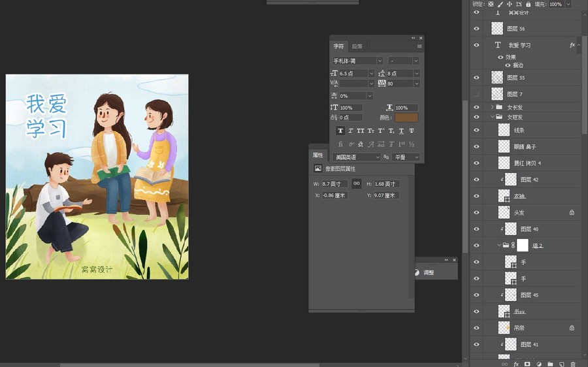Create a new layer icon
588x367 pixels.
[561, 364]
